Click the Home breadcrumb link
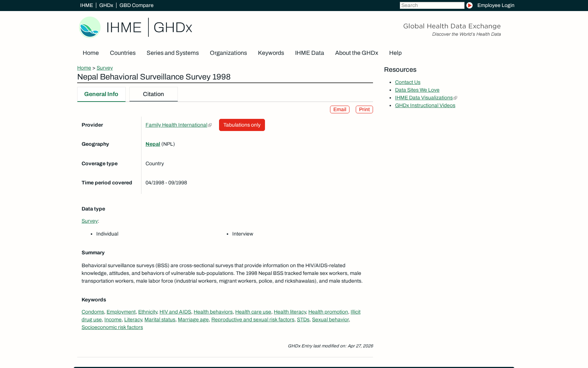588x368 pixels. [x=84, y=68]
